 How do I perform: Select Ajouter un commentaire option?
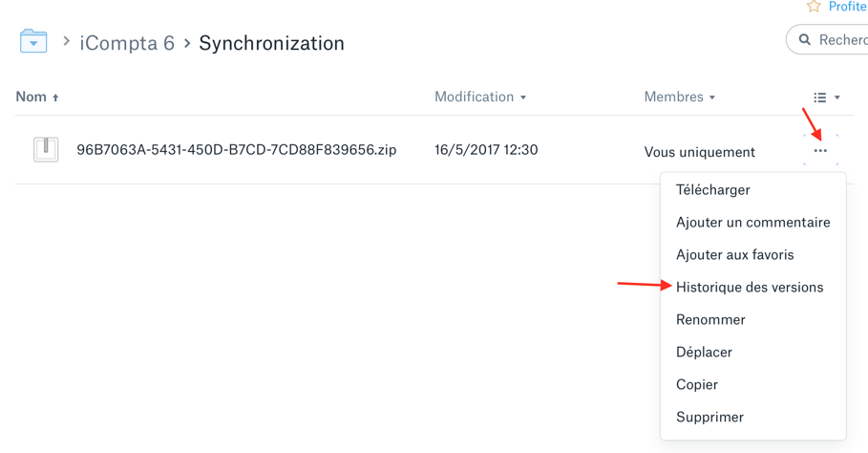tap(752, 222)
